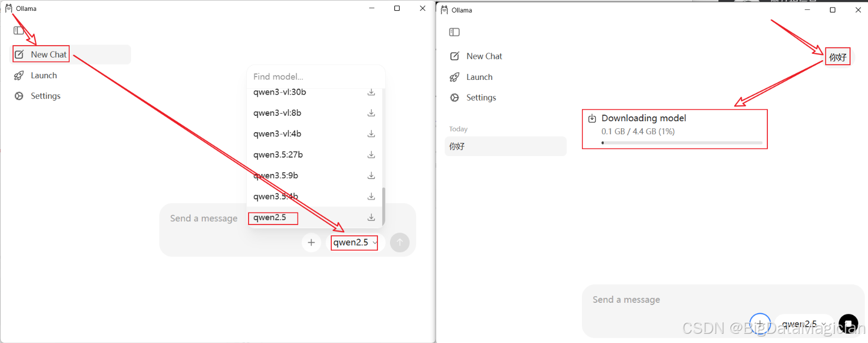Download qwen3-vl:8b via its download icon
Viewport: 868px width, 343px height.
371,113
